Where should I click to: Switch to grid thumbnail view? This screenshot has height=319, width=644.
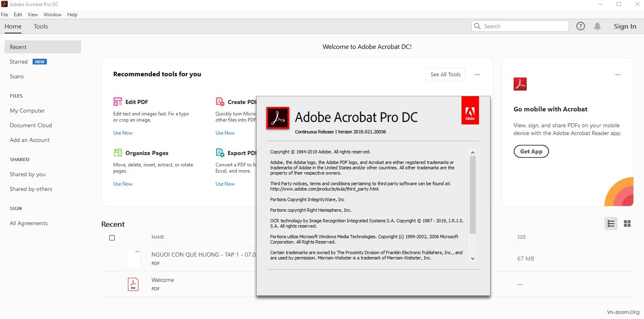pyautogui.click(x=627, y=224)
